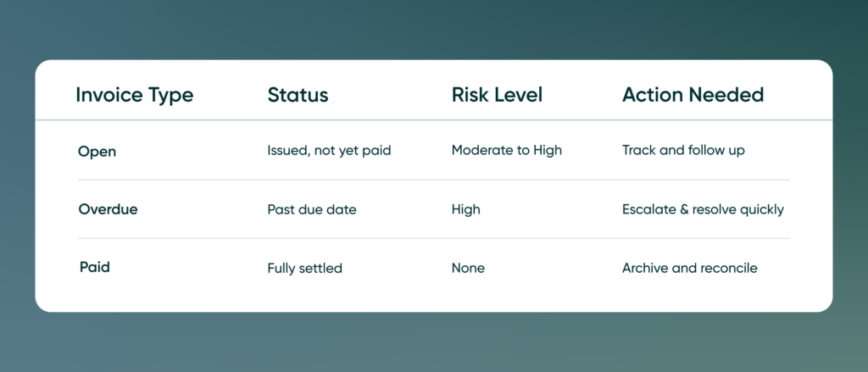Select the Overdue invoice type row
The width and height of the screenshot is (868, 372).
(x=434, y=209)
